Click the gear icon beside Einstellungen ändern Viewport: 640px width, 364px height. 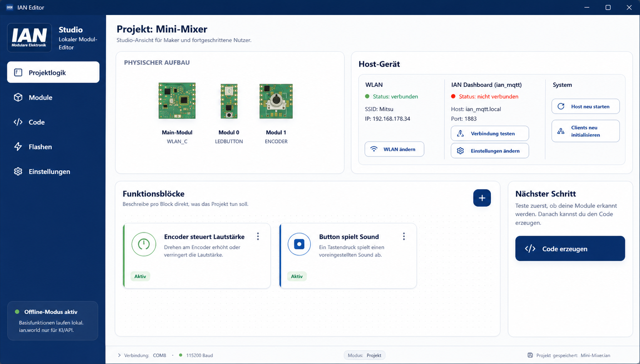click(x=460, y=151)
